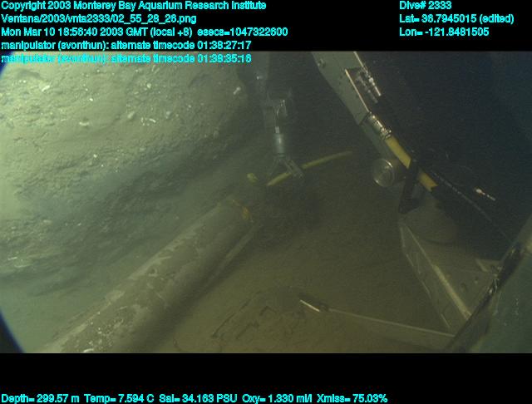Click the 'Dive# 2333' label
The width and height of the screenshot is (532, 404).
(425, 6)
